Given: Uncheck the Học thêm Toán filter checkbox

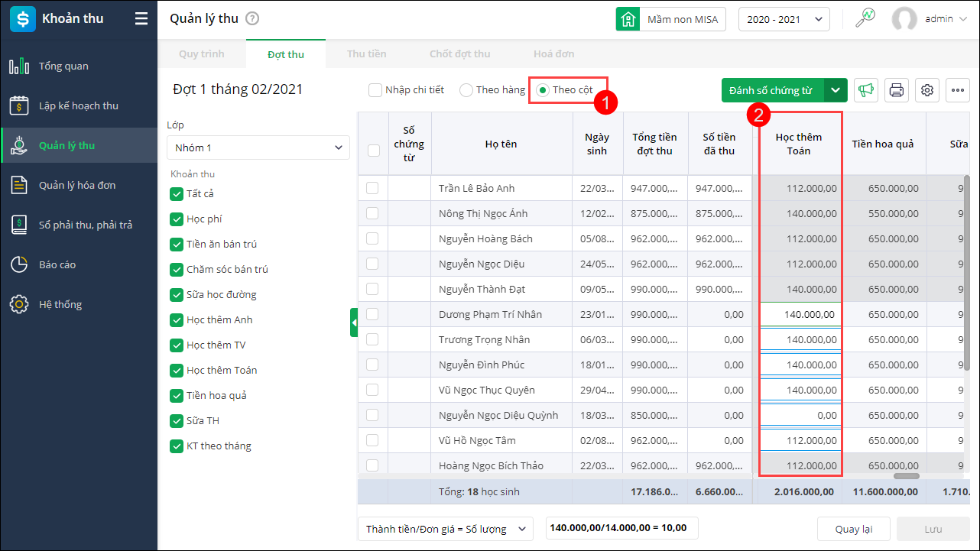Looking at the screenshot, I should pyautogui.click(x=177, y=371).
